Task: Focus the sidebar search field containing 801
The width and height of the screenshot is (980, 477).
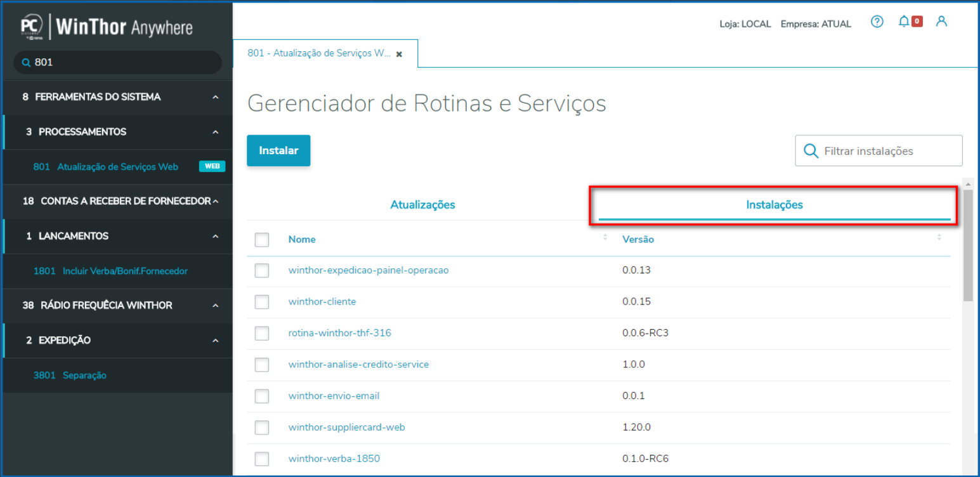Action: pos(117,63)
